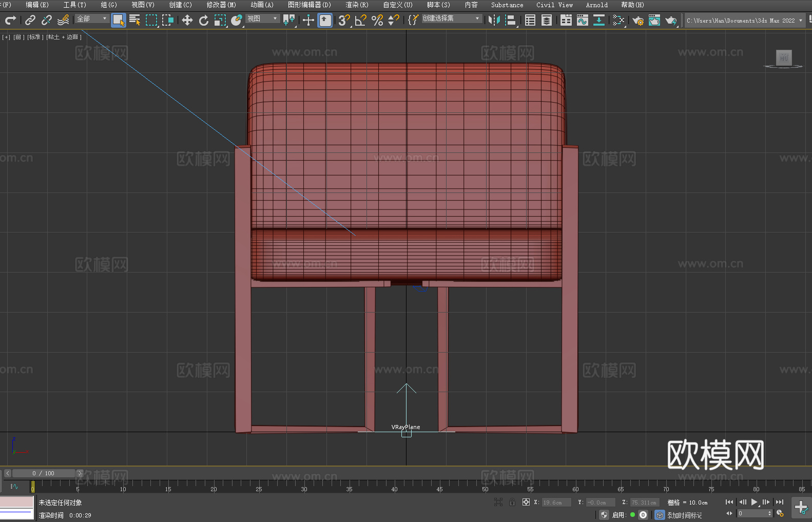
Task: Open the [+] viewport menu
Action: coord(6,37)
